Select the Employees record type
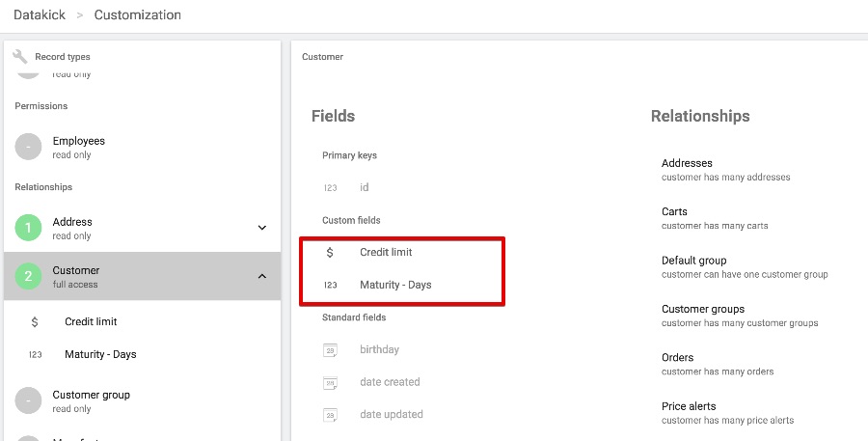 click(143, 147)
